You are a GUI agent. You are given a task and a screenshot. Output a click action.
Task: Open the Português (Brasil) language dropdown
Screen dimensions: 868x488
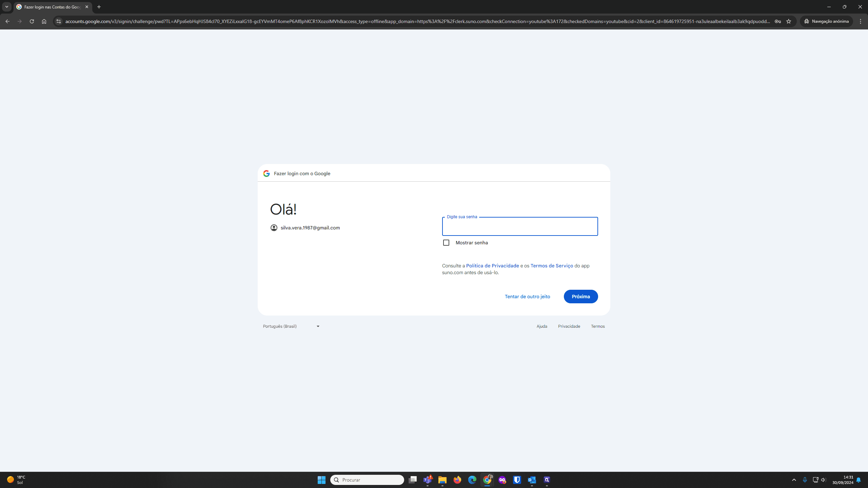click(x=291, y=326)
